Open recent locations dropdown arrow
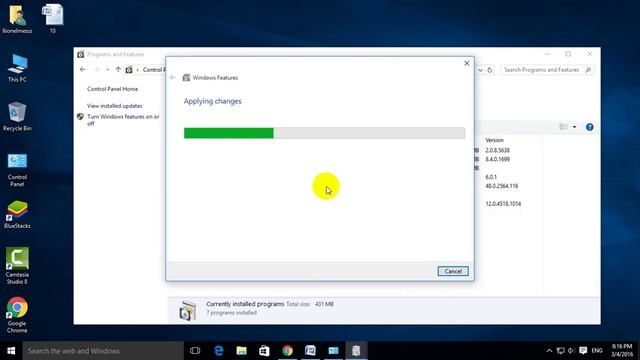640x360 pixels. (107, 70)
